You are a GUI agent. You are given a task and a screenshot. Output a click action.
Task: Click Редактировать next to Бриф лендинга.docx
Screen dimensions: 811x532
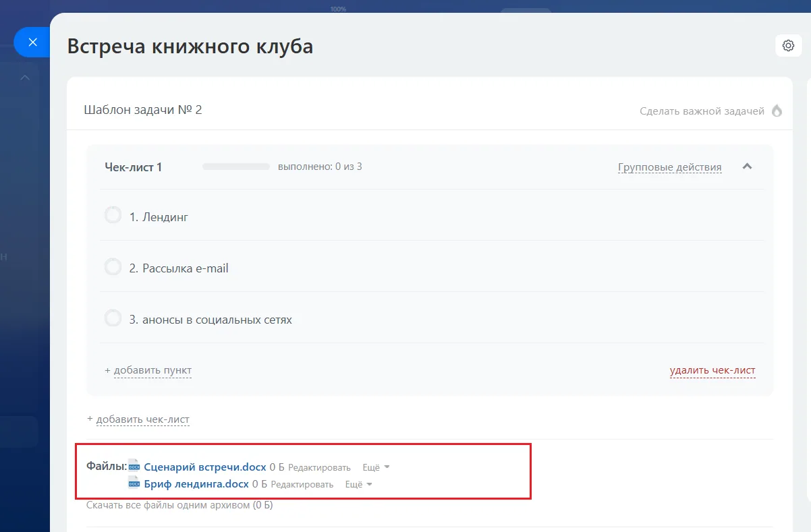(x=302, y=484)
